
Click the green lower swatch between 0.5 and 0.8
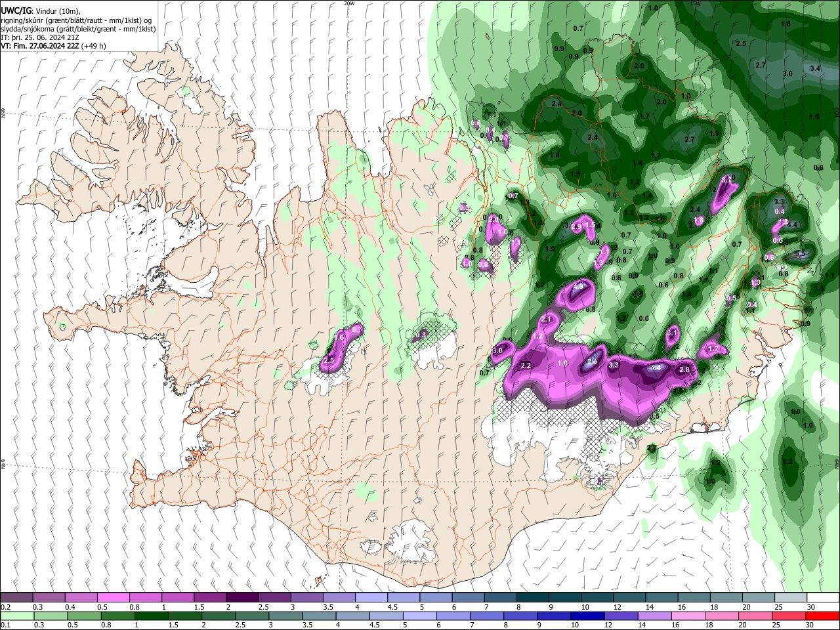tap(84, 616)
